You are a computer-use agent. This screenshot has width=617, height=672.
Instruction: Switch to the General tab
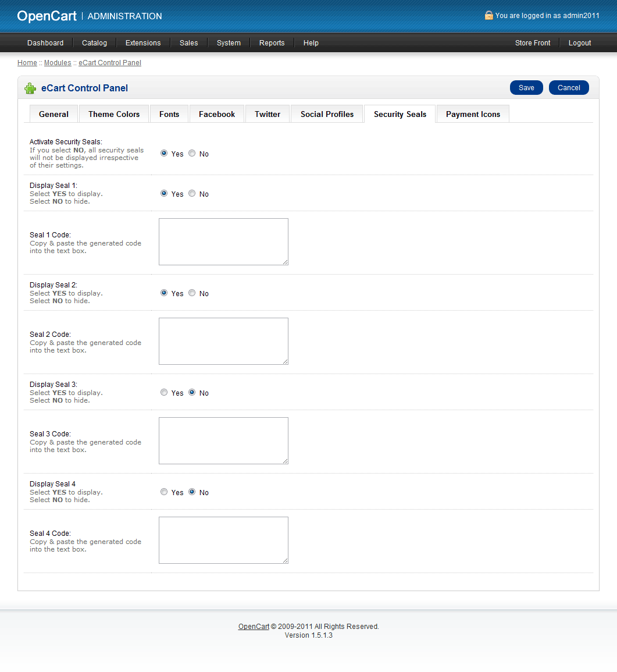[54, 114]
